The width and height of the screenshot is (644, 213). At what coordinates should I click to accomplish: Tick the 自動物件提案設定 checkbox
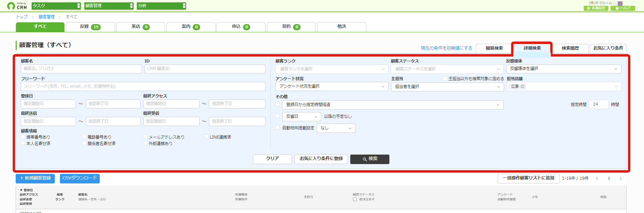point(278,128)
